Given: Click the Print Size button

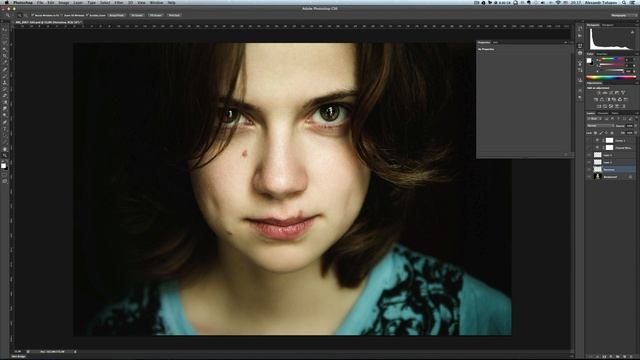Looking at the screenshot, I should 174,15.
